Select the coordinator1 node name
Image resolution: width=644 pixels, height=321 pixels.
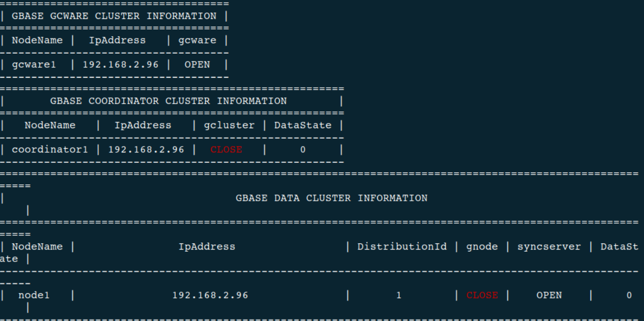pyautogui.click(x=50, y=149)
